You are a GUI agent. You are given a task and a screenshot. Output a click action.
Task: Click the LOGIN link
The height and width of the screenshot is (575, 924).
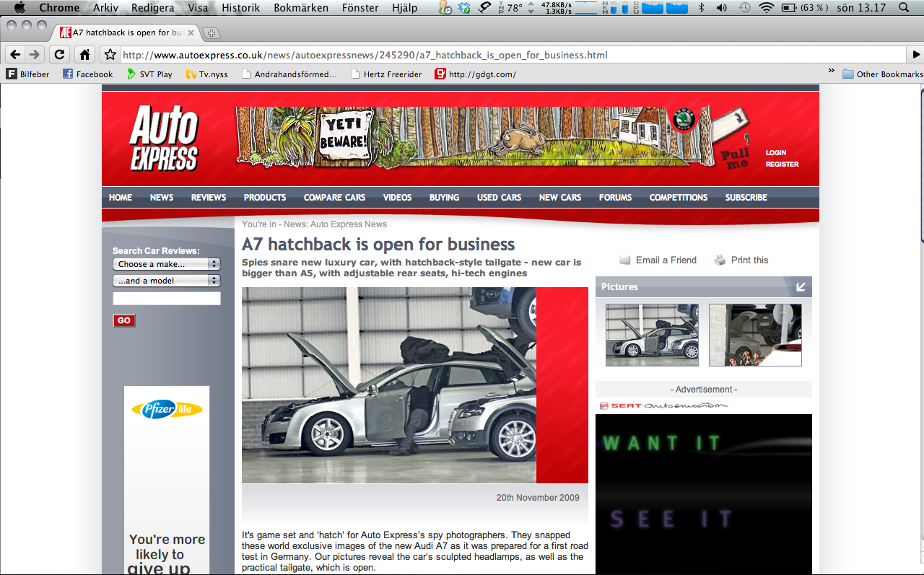(776, 153)
